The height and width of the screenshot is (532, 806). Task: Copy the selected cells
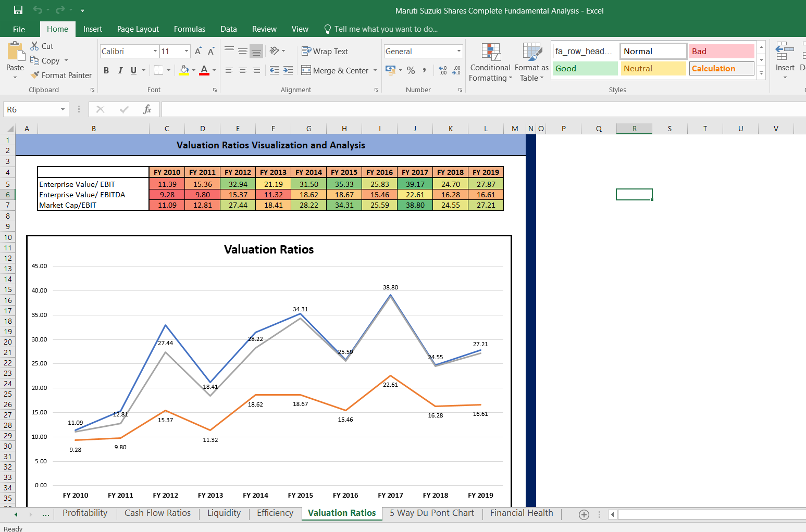[45, 61]
